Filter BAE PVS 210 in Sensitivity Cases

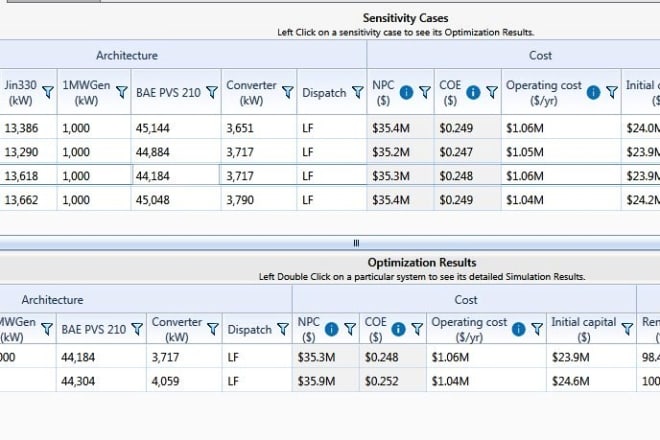click(212, 92)
